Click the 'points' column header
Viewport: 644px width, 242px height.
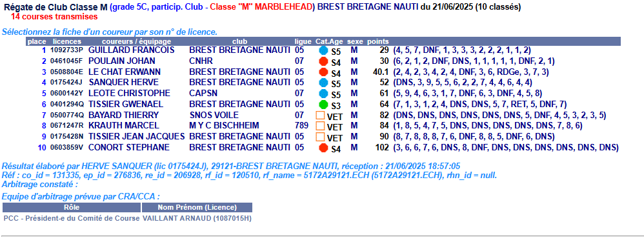(377, 41)
